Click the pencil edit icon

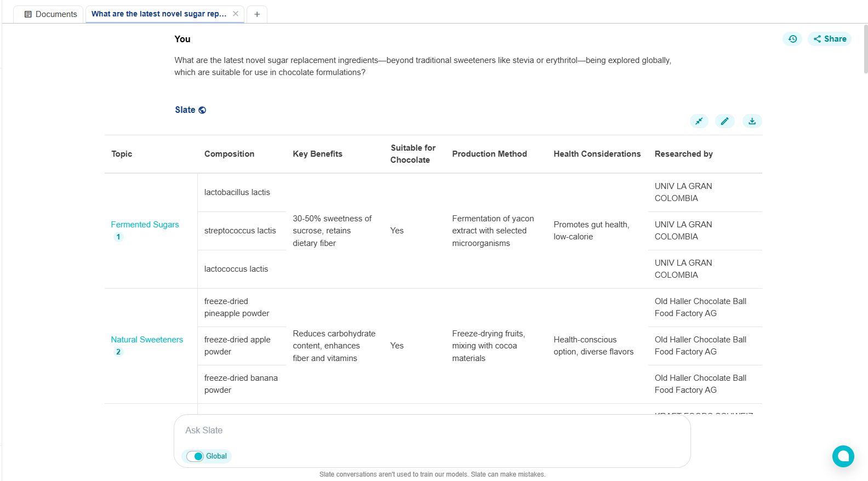click(x=724, y=121)
